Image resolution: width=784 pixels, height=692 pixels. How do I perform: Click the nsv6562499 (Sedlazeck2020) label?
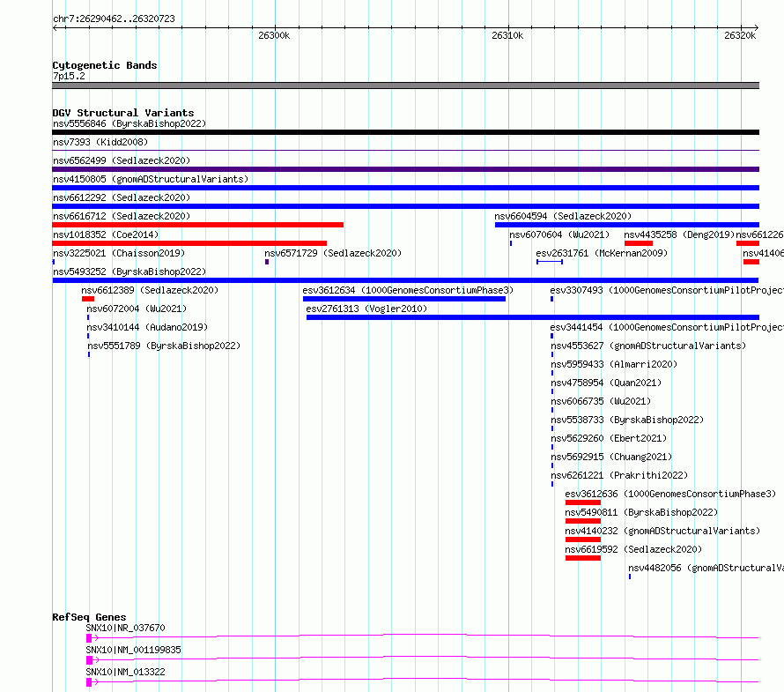[x=122, y=160]
